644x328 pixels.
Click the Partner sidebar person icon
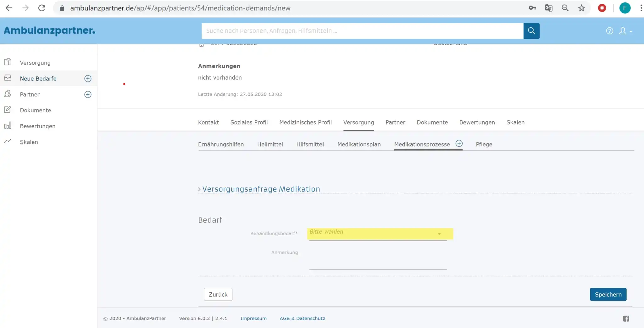pos(8,94)
